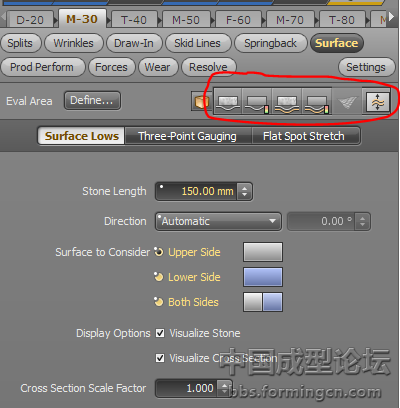The image size is (400, 408).
Task: Select fourth orange-line icon with color scale
Action: click(x=317, y=102)
